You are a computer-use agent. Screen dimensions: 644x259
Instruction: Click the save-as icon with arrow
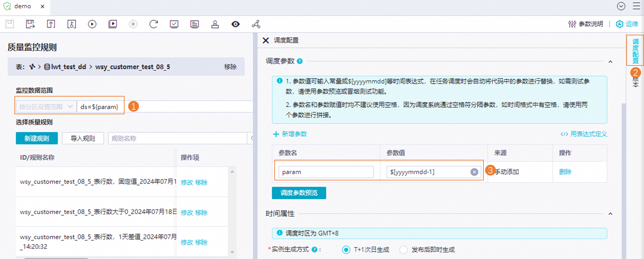[x=30, y=24]
